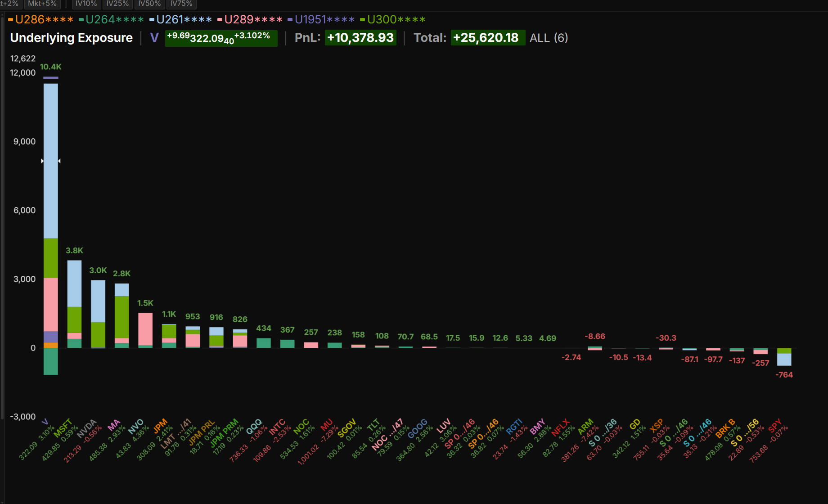Click the XSP ticker axis label
The image size is (828, 504).
pos(656,426)
